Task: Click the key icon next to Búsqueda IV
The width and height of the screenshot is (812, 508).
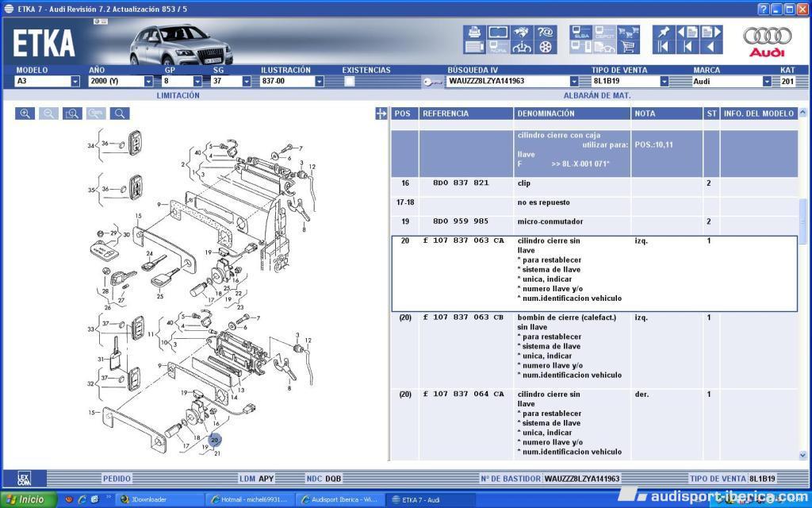Action: pos(432,82)
